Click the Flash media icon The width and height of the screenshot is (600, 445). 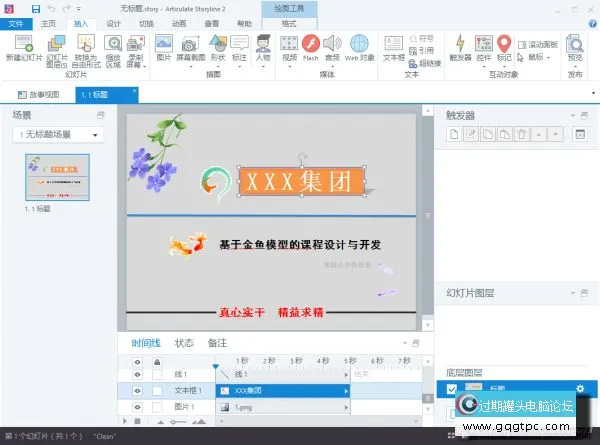[x=311, y=46]
